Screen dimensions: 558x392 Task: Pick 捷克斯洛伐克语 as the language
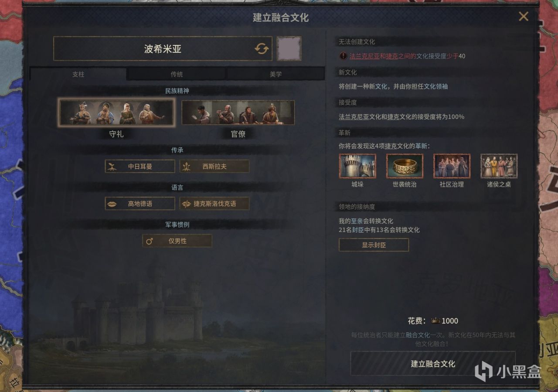(214, 204)
